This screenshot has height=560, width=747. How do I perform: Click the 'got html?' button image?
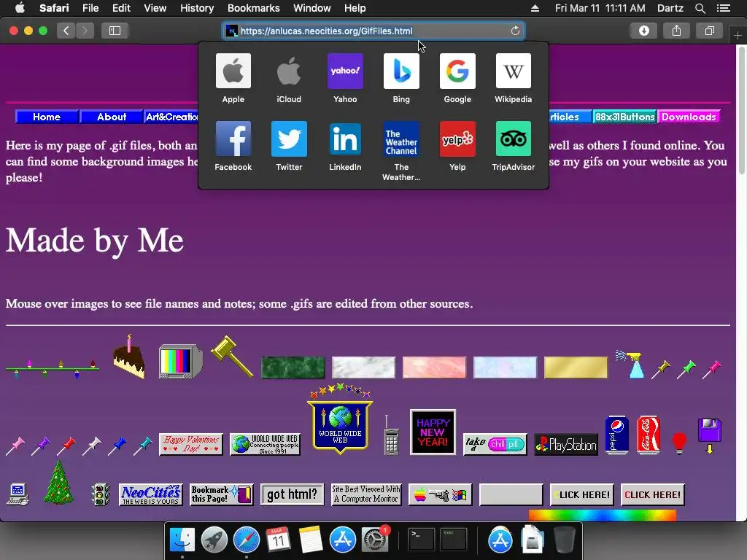point(292,495)
